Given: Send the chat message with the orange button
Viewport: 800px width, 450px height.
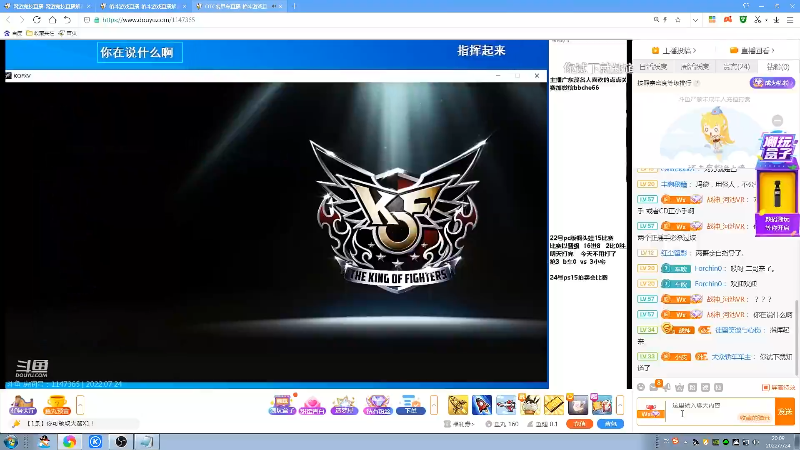Looking at the screenshot, I should pos(785,412).
